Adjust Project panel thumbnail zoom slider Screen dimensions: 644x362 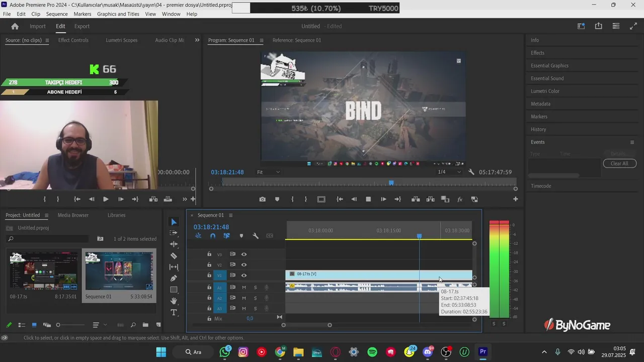pos(70,325)
